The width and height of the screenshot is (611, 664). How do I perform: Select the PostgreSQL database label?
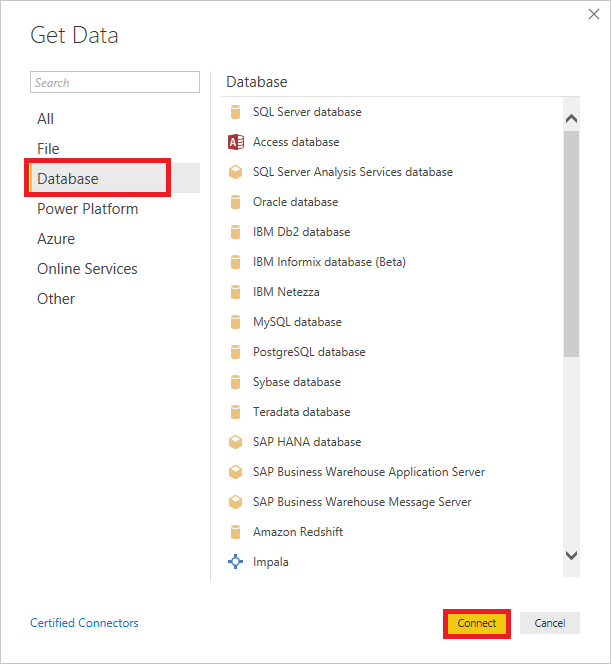(x=309, y=352)
